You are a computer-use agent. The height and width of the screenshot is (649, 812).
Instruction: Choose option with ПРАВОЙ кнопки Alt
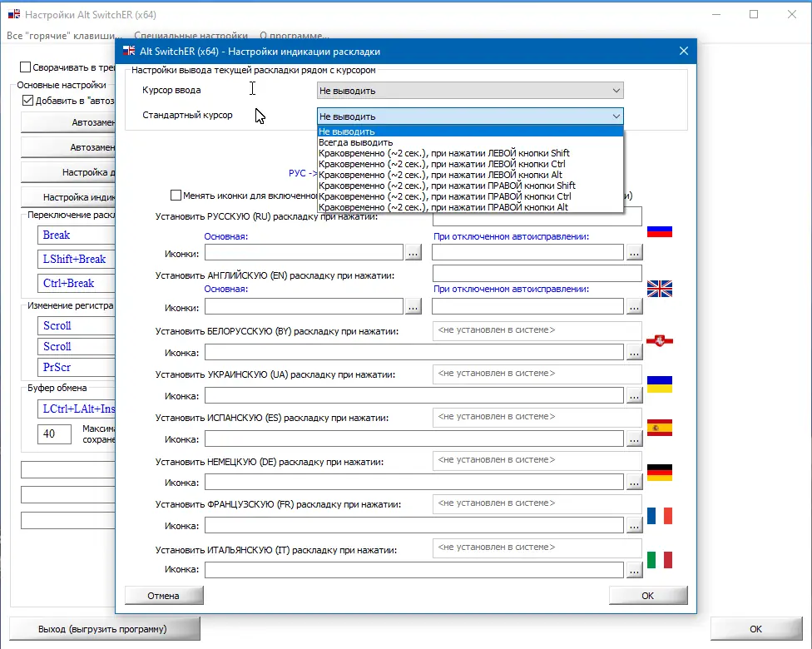click(x=470, y=207)
